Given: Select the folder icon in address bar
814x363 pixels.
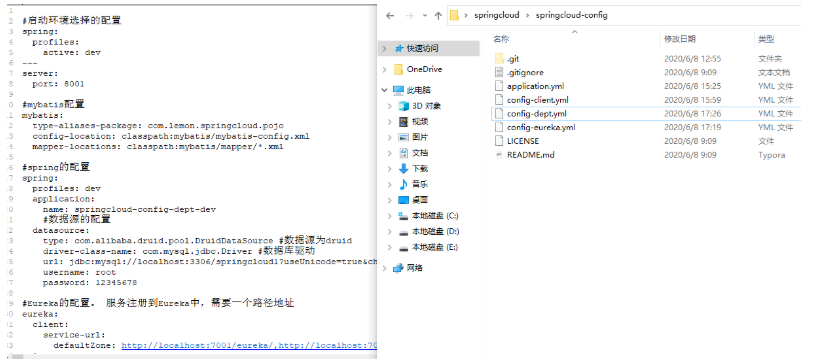Looking at the screenshot, I should tap(454, 15).
